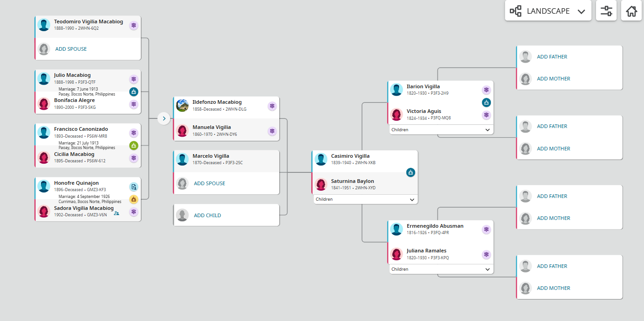Open the Landscape view dropdown
This screenshot has width=644, height=321.
coord(548,11)
